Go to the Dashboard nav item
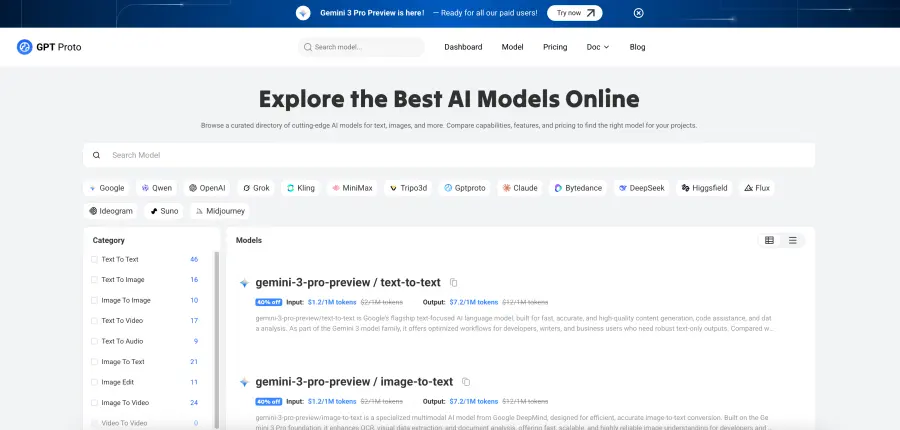 pos(463,47)
